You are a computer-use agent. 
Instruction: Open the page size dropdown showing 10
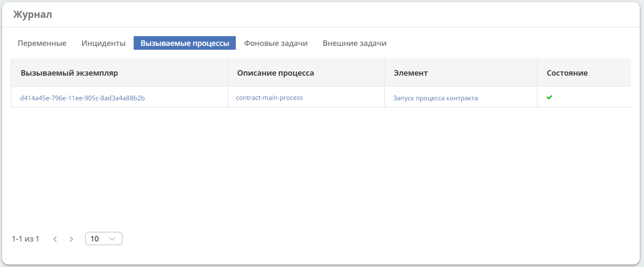pyautogui.click(x=104, y=239)
